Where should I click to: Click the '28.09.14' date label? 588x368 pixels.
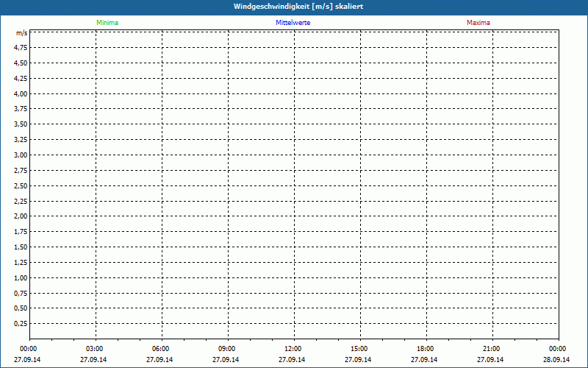click(x=556, y=359)
